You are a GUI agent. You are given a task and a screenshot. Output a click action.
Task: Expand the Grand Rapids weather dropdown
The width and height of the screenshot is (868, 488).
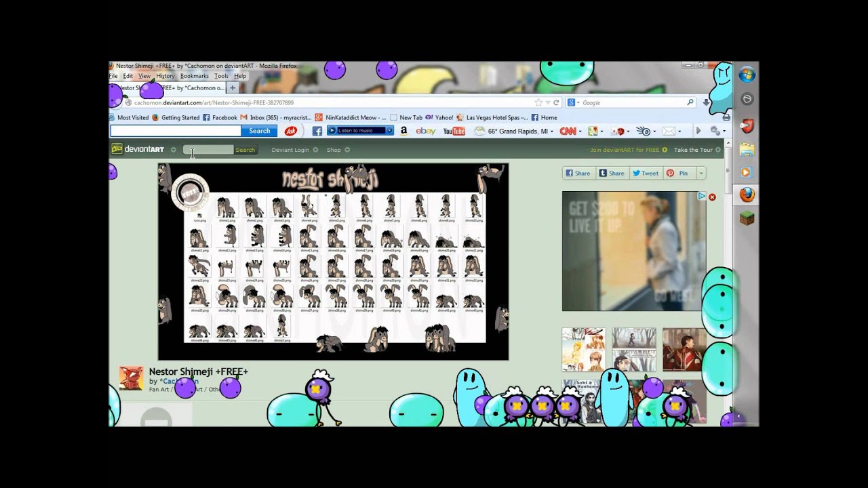click(x=551, y=131)
